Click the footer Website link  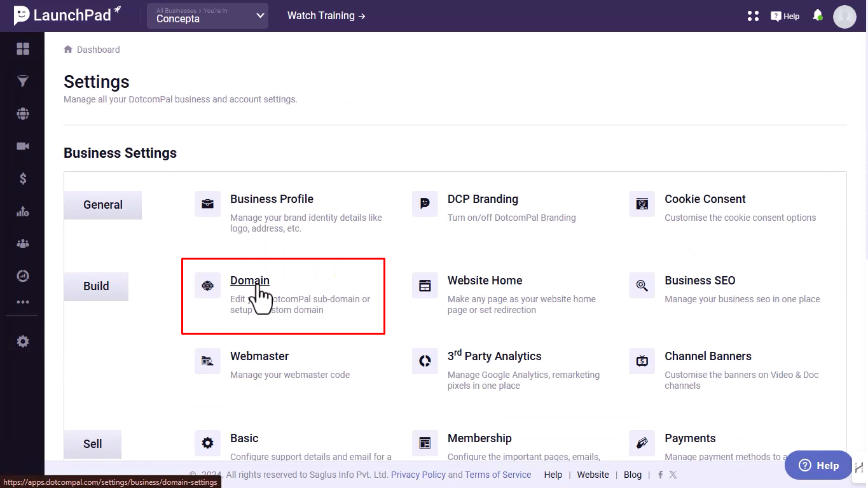[593, 475]
